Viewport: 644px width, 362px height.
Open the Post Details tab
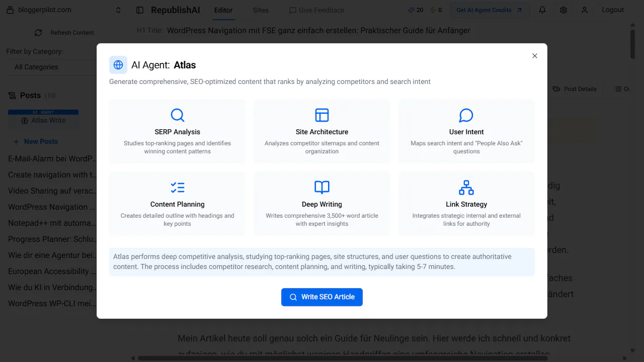(x=574, y=89)
